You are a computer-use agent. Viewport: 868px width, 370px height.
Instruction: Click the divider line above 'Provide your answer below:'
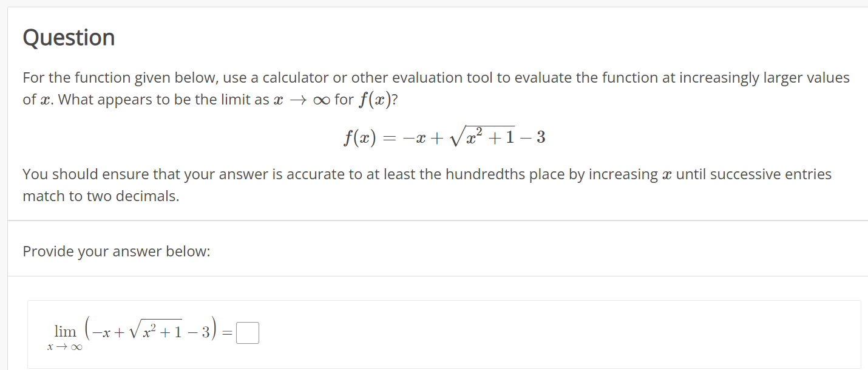[x=434, y=221]
